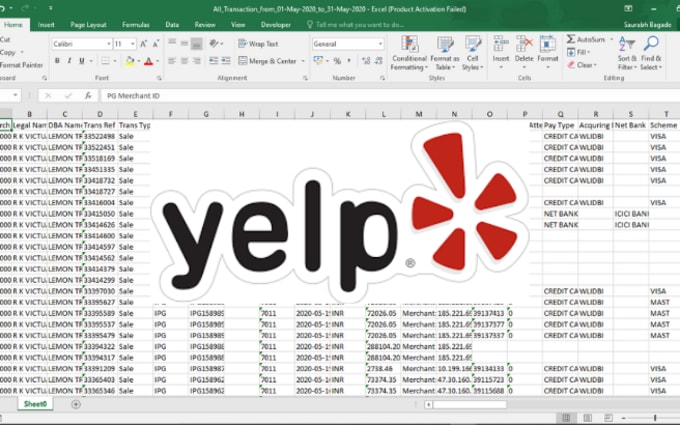Open the Clear menu

(582, 65)
